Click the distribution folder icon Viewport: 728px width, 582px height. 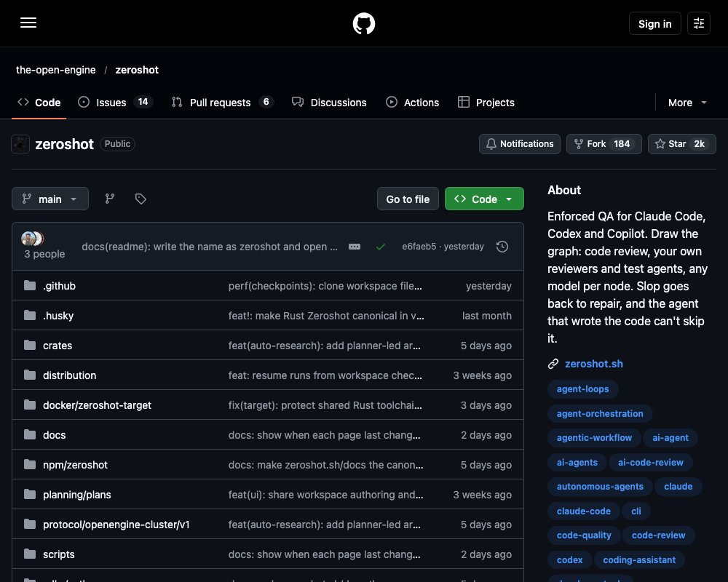point(30,375)
